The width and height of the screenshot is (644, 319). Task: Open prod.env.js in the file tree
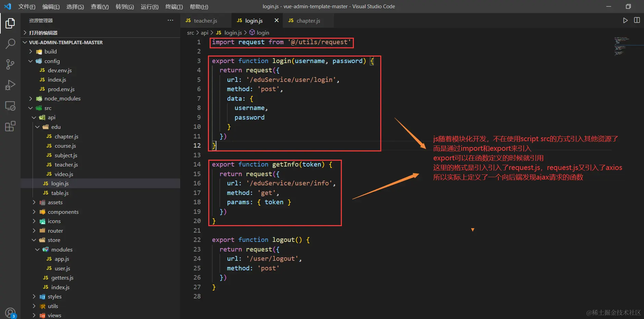point(100,89)
